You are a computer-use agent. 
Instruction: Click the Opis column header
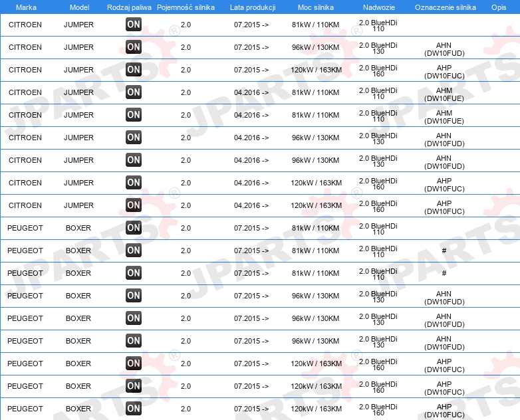499,7
